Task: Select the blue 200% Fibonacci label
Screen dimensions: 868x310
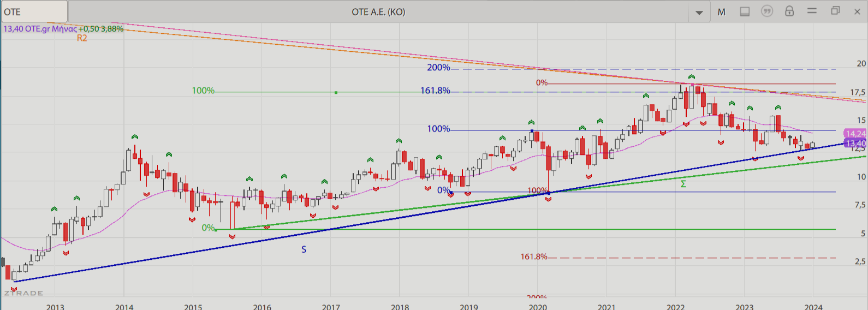Action: click(438, 68)
